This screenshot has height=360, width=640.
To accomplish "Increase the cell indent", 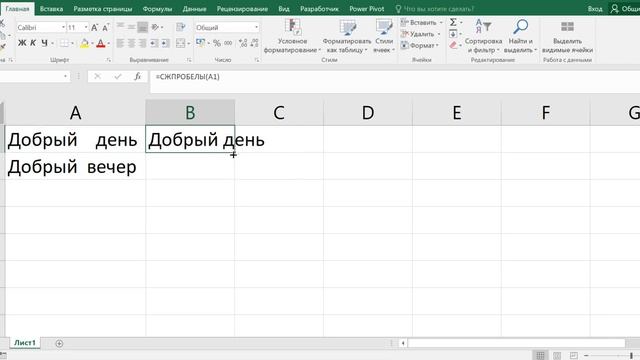I will click(x=165, y=43).
